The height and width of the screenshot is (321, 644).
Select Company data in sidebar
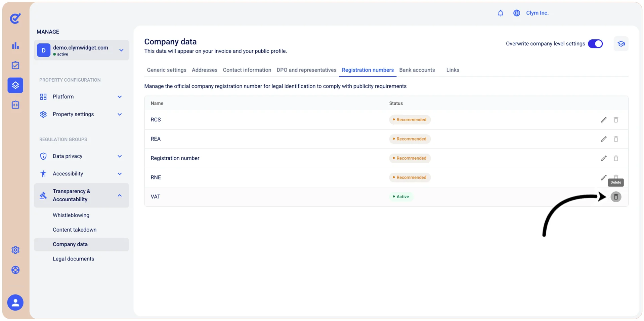point(81,244)
